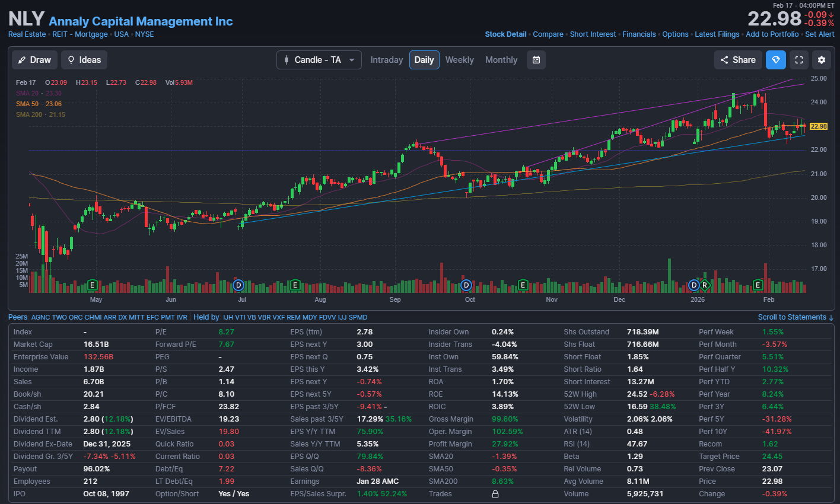Click the earnings E marker above May

pos(92,285)
